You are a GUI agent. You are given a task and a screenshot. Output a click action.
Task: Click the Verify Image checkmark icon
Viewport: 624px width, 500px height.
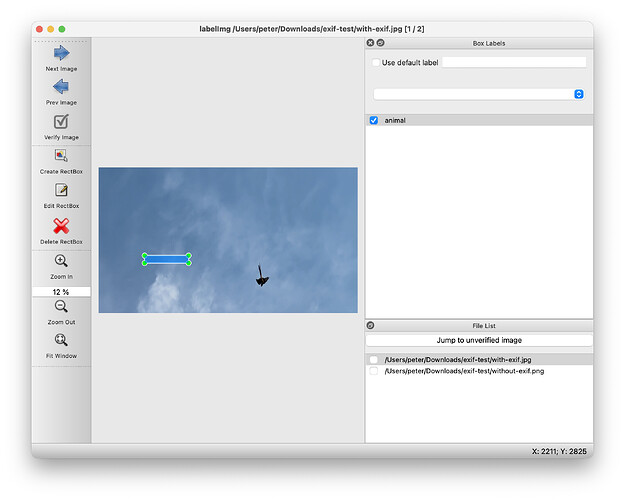pos(61,122)
